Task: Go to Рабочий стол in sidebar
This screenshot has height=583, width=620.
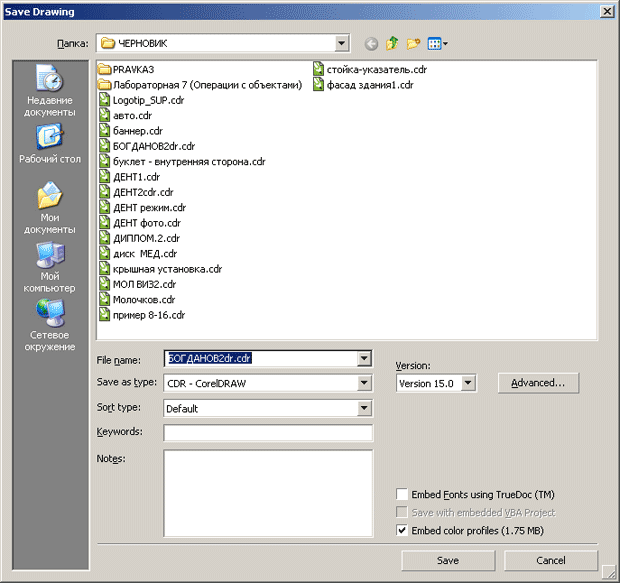Action: (50, 143)
